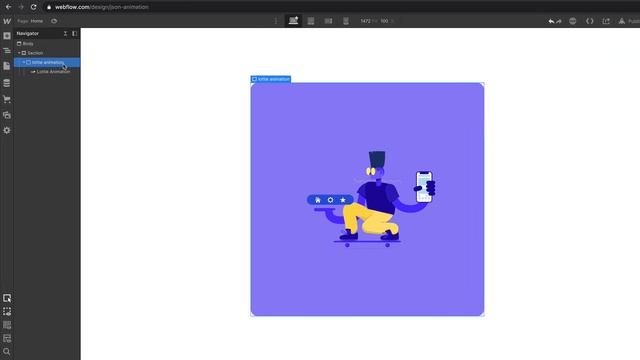Toggle X-ray mode
The height and width of the screenshot is (360, 640).
(7, 338)
